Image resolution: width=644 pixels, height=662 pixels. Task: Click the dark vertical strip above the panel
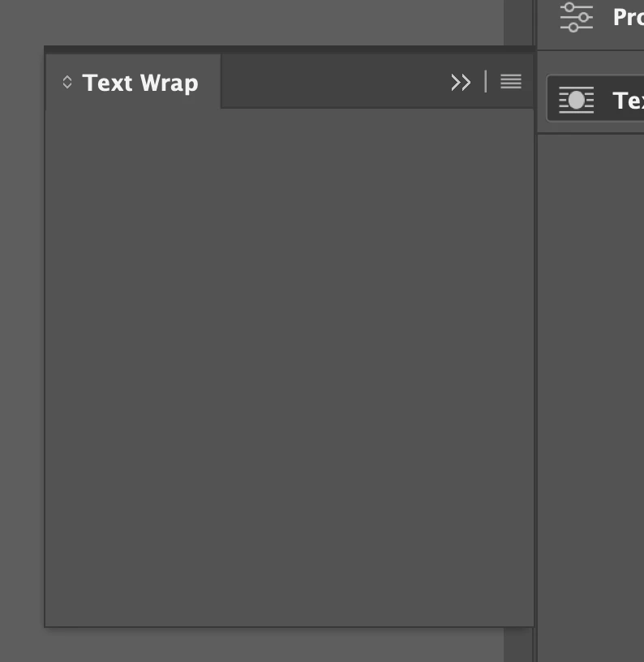click(517, 23)
